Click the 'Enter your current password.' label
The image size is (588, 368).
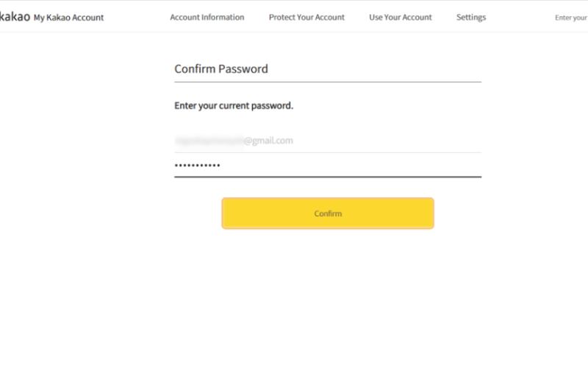[x=234, y=105]
